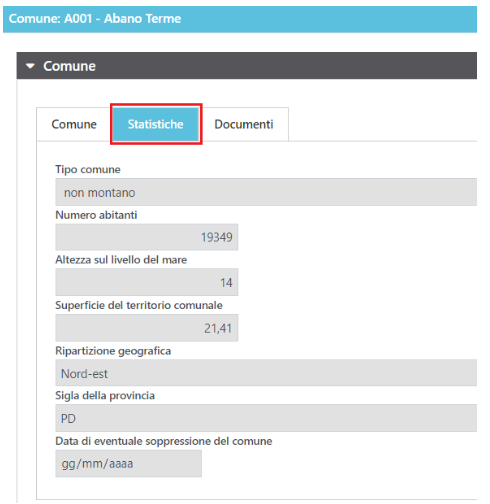490x504 pixels.
Task: Focus the gg/mm/aaaa suppression date field
Action: coord(129,464)
